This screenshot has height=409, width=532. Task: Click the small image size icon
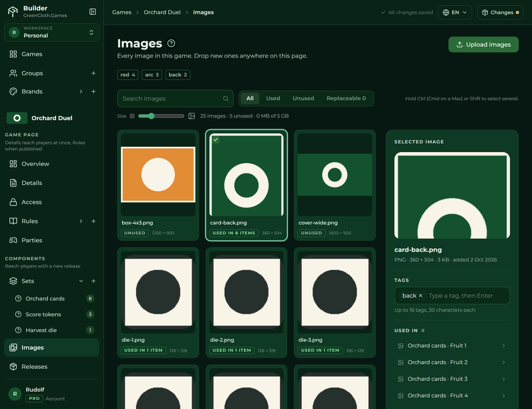pyautogui.click(x=132, y=116)
